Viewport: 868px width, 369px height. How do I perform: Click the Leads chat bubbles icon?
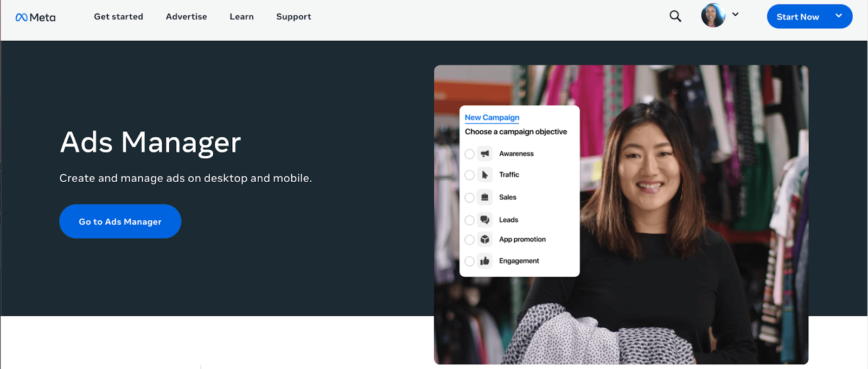coord(485,220)
